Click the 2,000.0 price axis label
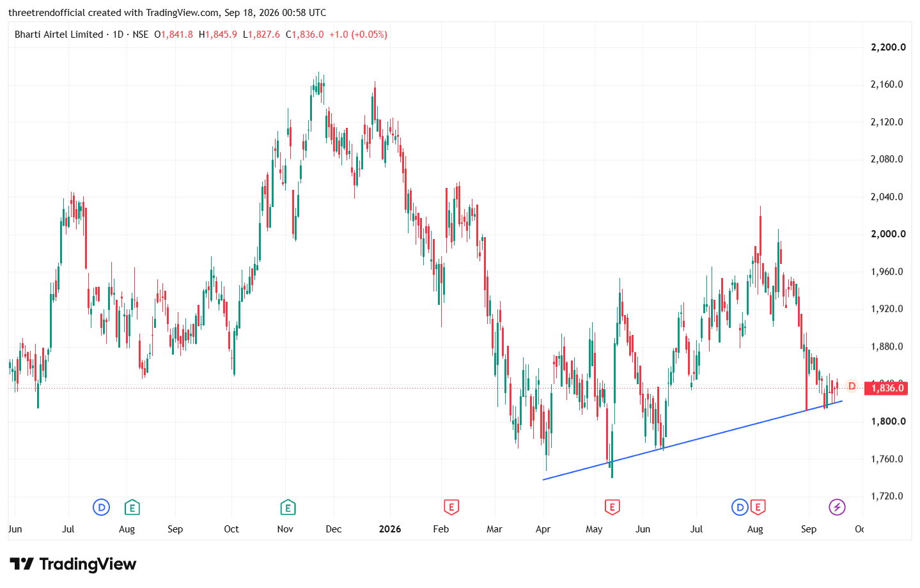 pos(888,234)
